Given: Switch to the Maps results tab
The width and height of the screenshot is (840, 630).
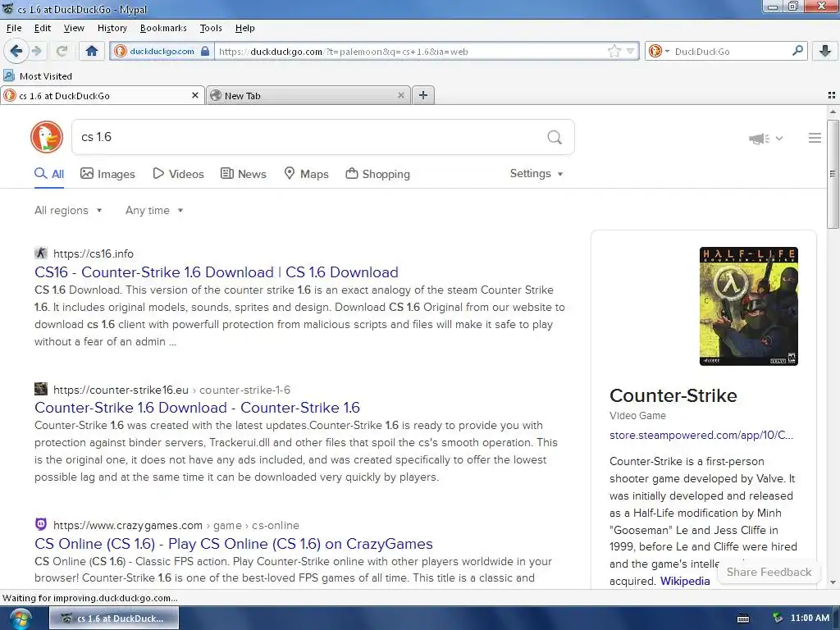Looking at the screenshot, I should point(306,174).
